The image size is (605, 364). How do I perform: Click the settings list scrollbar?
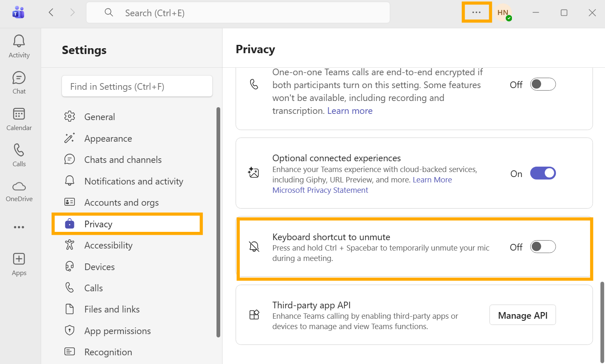click(219, 222)
